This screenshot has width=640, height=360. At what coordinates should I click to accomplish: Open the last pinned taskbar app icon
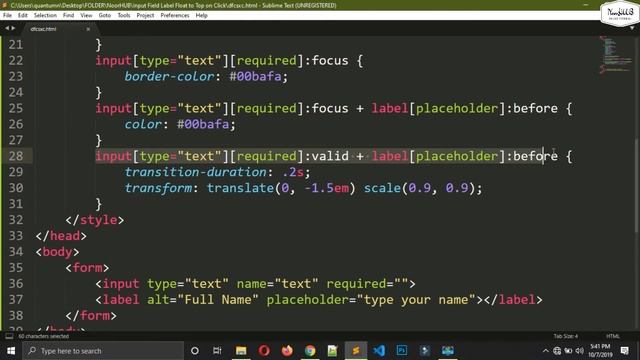pyautogui.click(x=448, y=351)
